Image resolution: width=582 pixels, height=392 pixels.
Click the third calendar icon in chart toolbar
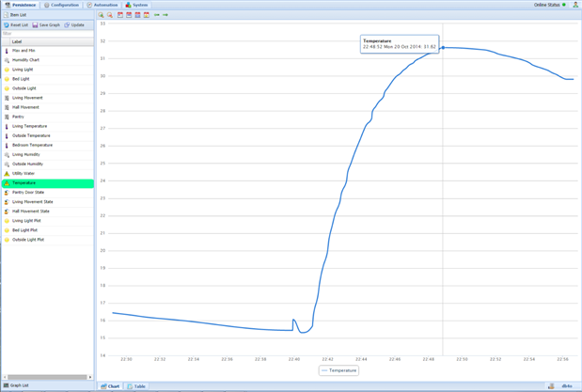click(137, 15)
